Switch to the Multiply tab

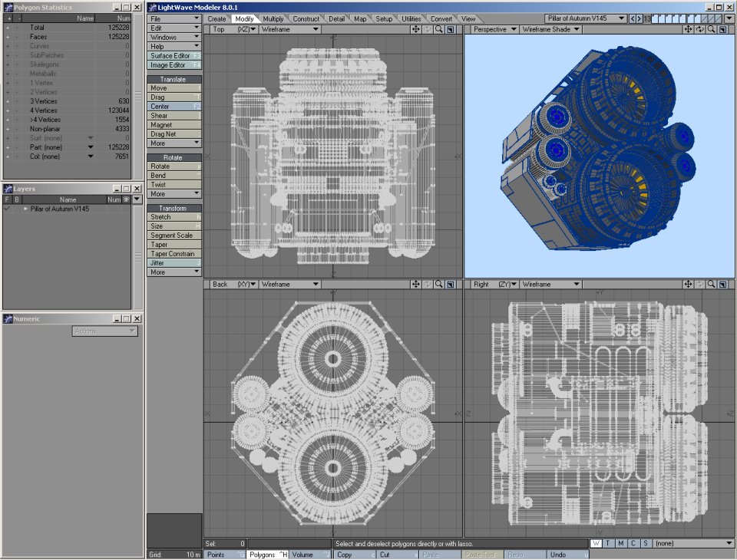(273, 18)
